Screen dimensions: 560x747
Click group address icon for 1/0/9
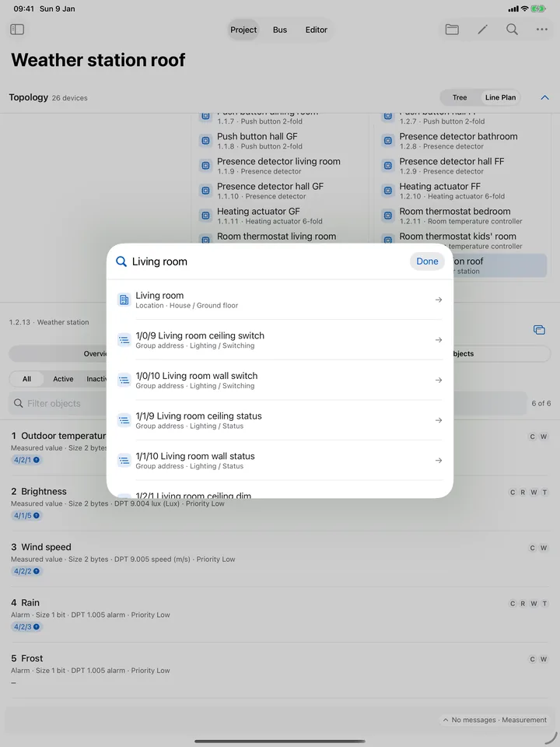tap(124, 340)
